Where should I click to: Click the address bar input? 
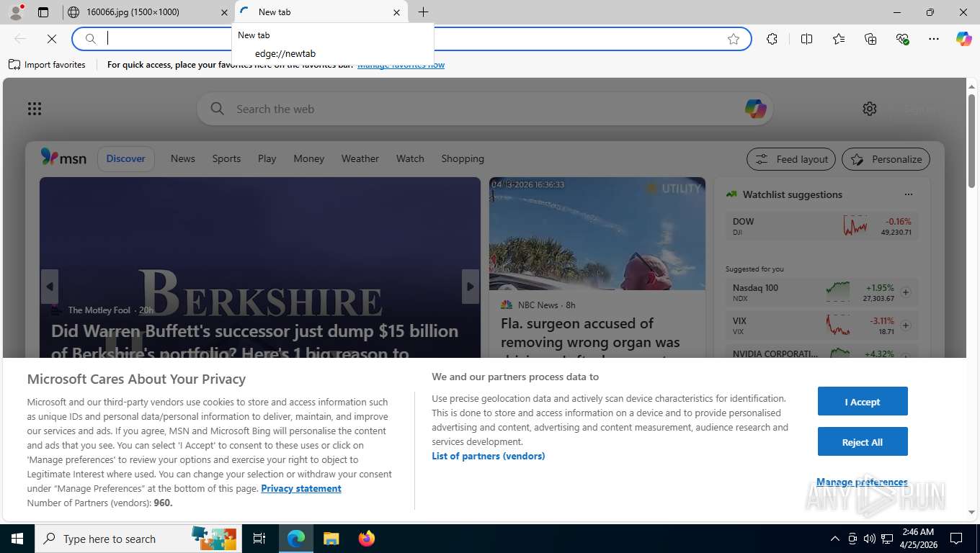pos(411,39)
